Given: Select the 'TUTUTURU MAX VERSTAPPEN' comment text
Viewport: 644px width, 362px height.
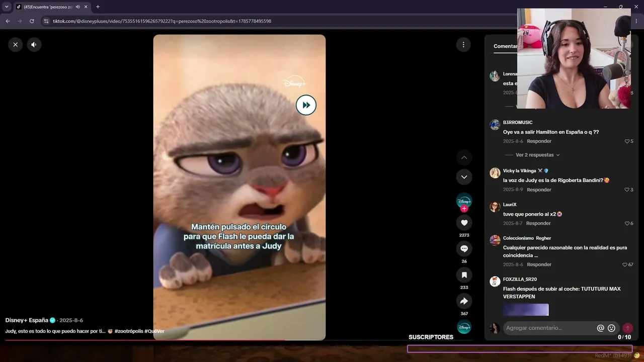Looking at the screenshot, I should [561, 293].
